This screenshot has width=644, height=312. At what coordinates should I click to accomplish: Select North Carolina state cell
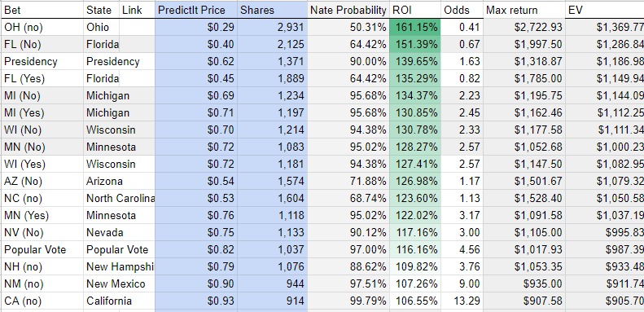pyautogui.click(x=119, y=198)
